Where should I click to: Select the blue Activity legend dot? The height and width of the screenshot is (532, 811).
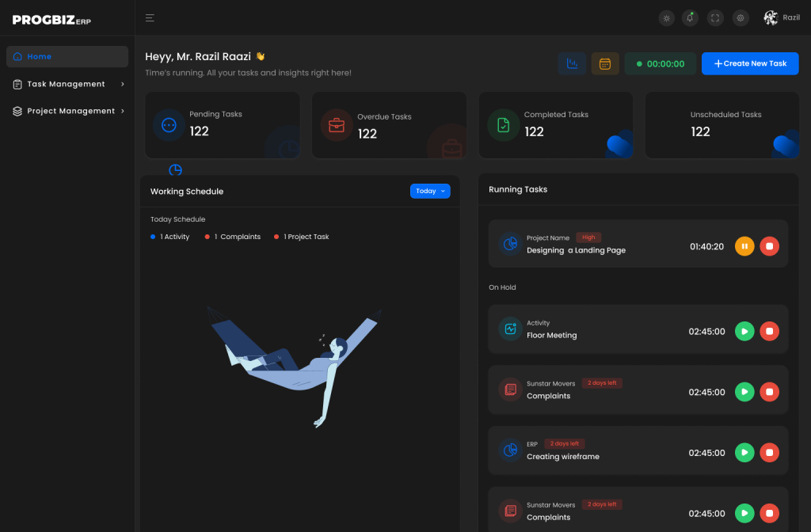(x=151, y=236)
